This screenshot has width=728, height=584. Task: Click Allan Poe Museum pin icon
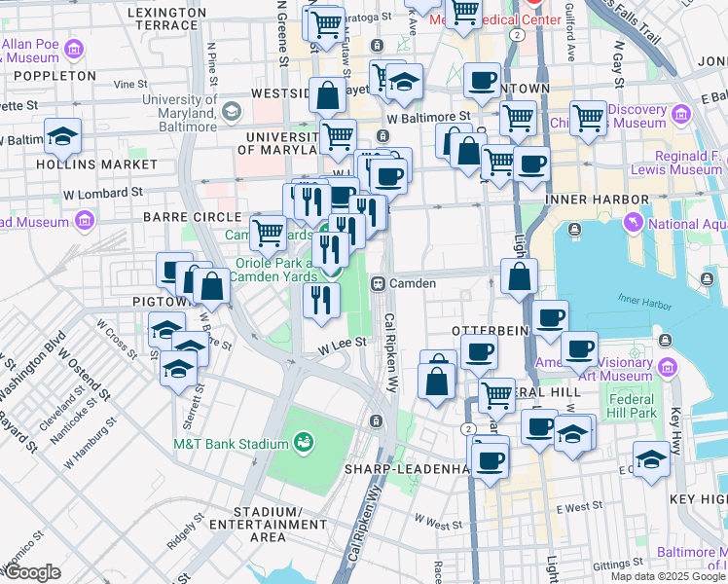click(74, 50)
